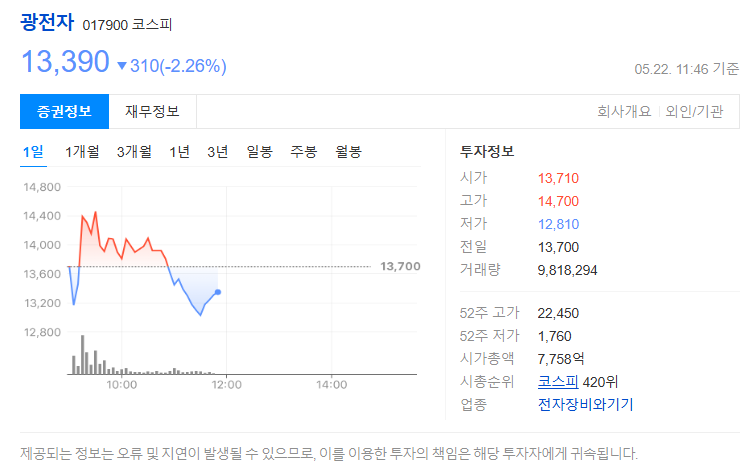Viewport: 753px width, 468px height.
Task: Click the 고가 value 14,700
Action: pyautogui.click(x=558, y=202)
